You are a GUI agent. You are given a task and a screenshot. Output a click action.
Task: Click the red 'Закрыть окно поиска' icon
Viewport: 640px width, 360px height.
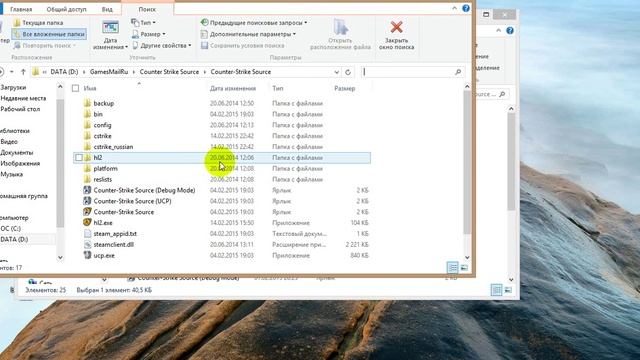[396, 27]
